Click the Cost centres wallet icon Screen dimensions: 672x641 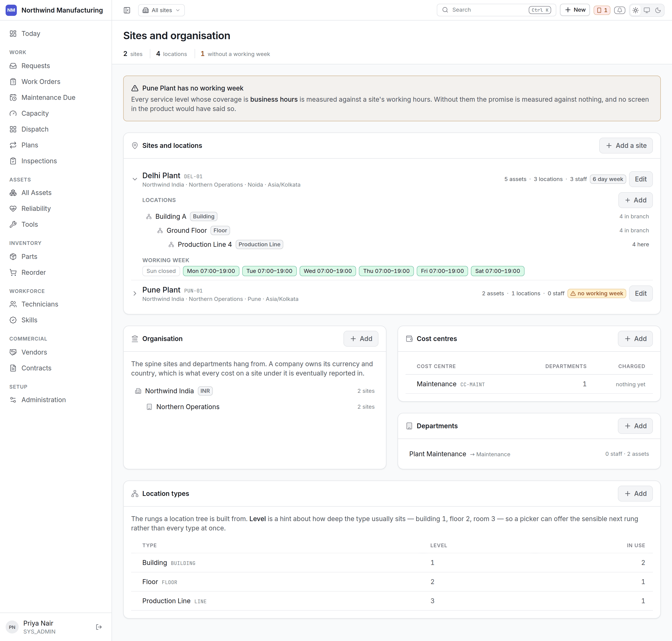click(409, 339)
